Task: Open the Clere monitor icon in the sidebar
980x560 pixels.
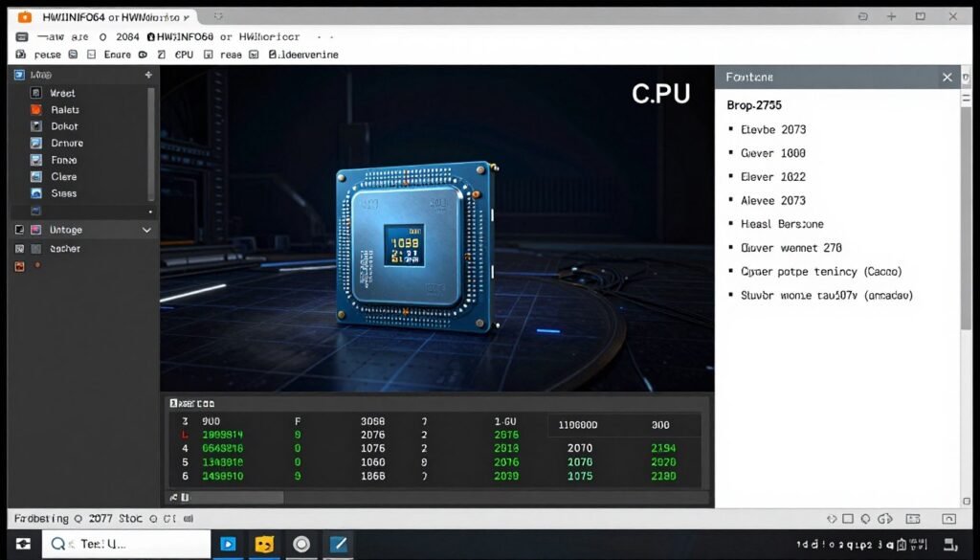Action: [35, 177]
